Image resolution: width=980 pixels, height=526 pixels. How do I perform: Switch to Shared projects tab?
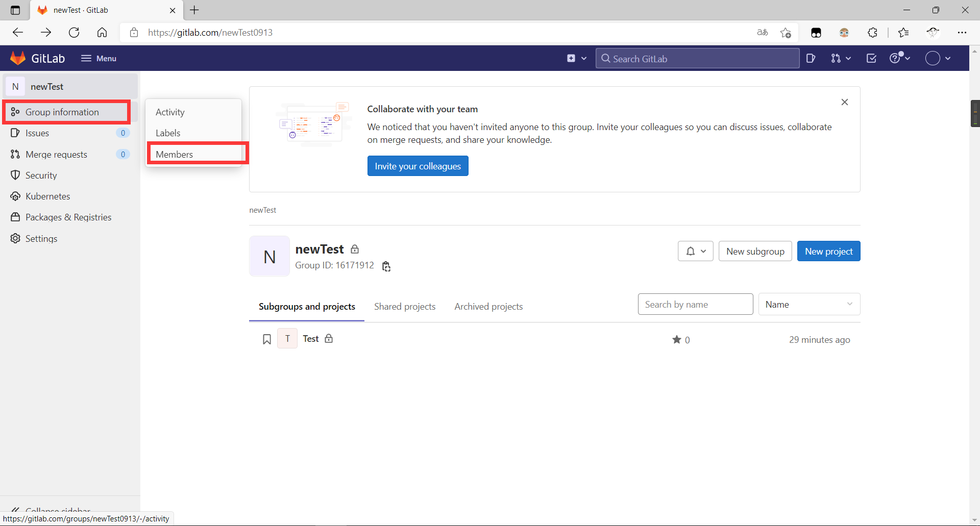click(x=405, y=306)
